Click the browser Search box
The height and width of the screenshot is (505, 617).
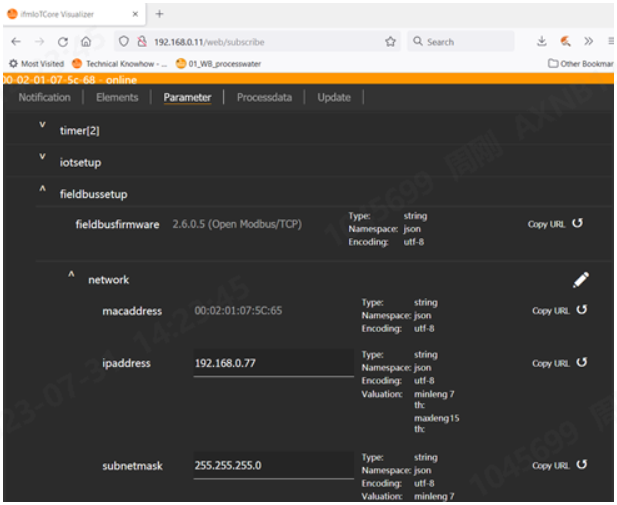pyautogui.click(x=460, y=41)
